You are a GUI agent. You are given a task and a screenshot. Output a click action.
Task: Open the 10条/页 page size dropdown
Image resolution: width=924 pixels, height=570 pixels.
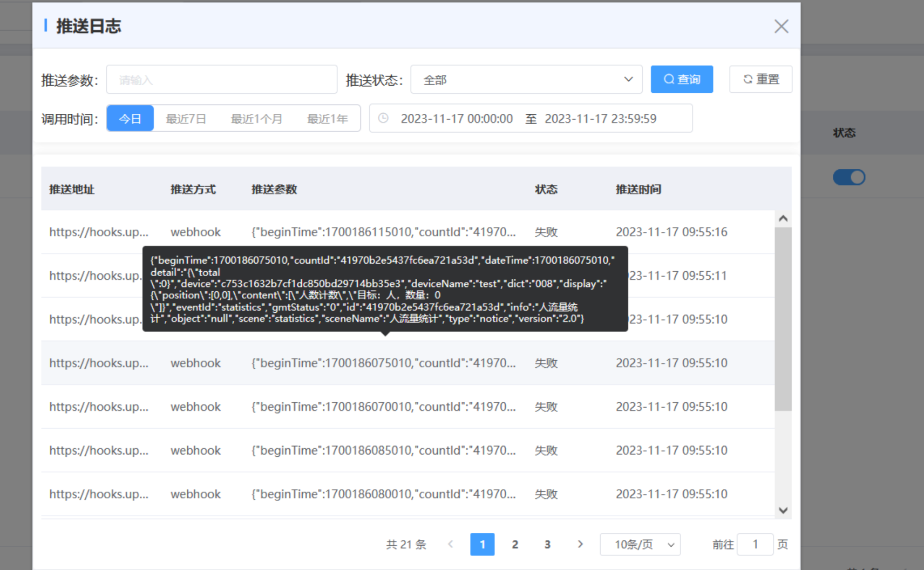640,544
